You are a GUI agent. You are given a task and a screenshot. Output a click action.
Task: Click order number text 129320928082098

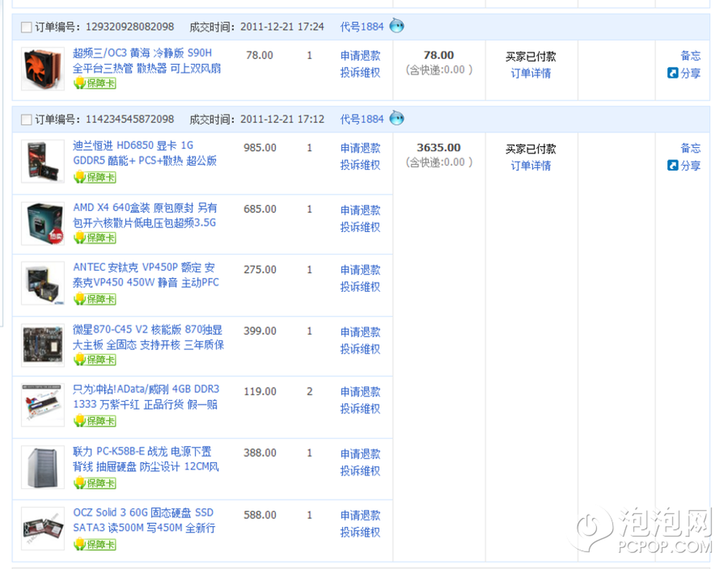point(130,27)
